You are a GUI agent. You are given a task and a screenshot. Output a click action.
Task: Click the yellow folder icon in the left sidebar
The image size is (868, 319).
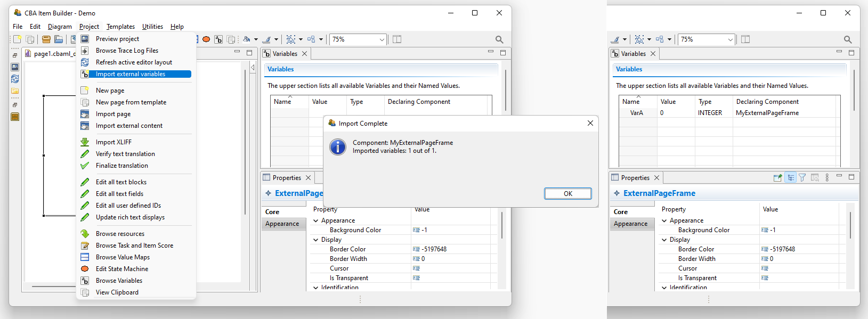[15, 91]
